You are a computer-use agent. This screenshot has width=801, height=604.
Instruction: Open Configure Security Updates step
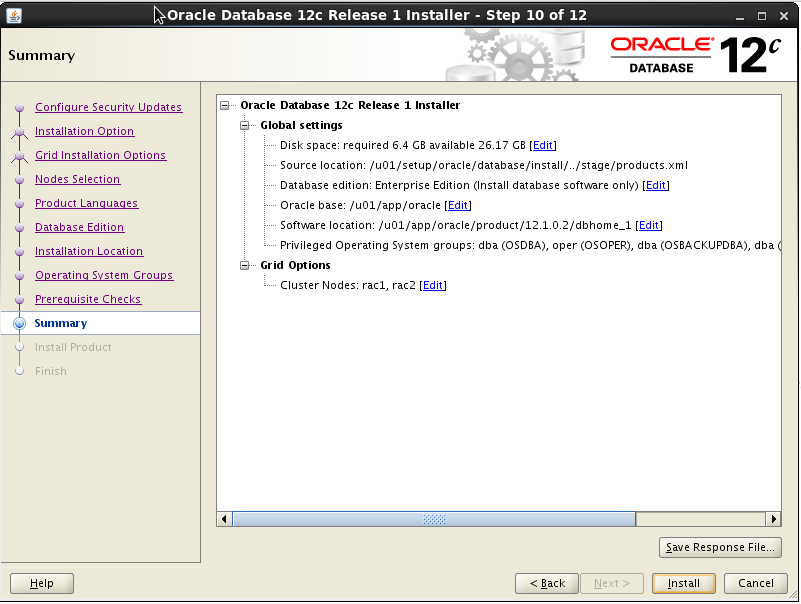coord(108,107)
